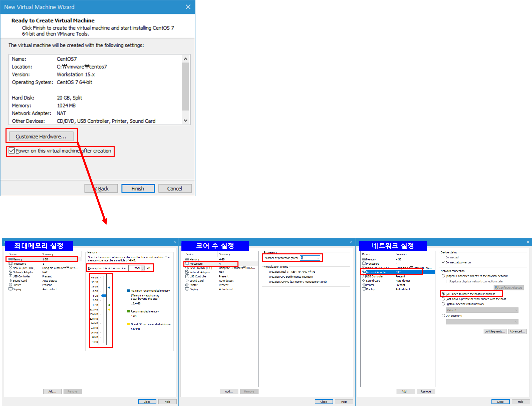The width and height of the screenshot is (532, 406).
Task: Click Finish to create the virtual machine
Action: point(138,189)
